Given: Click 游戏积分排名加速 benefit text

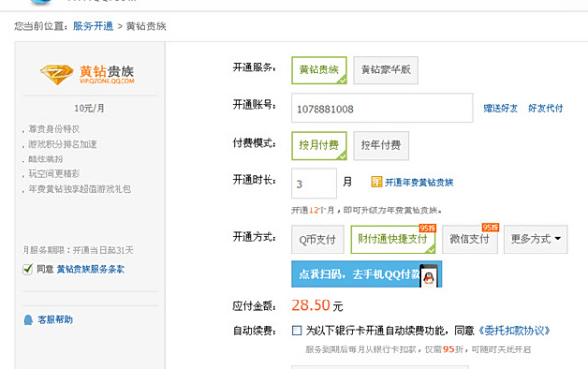Looking at the screenshot, I should [x=63, y=144].
